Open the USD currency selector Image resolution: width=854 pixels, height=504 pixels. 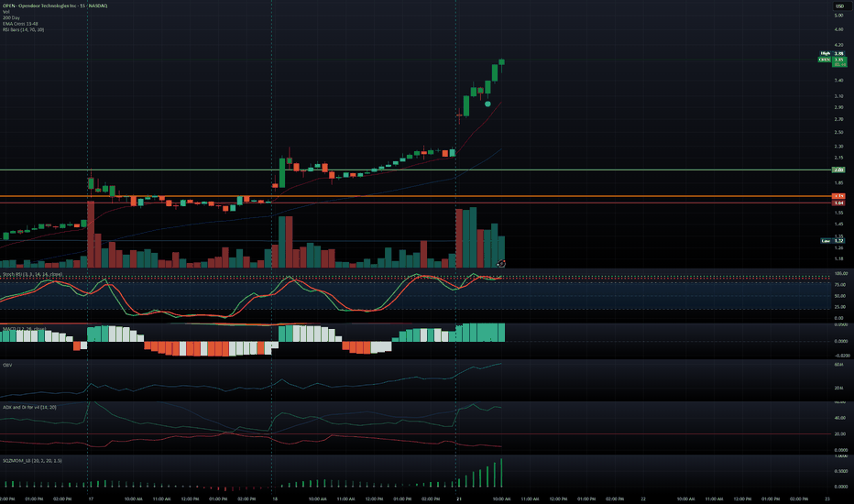tap(838, 6)
